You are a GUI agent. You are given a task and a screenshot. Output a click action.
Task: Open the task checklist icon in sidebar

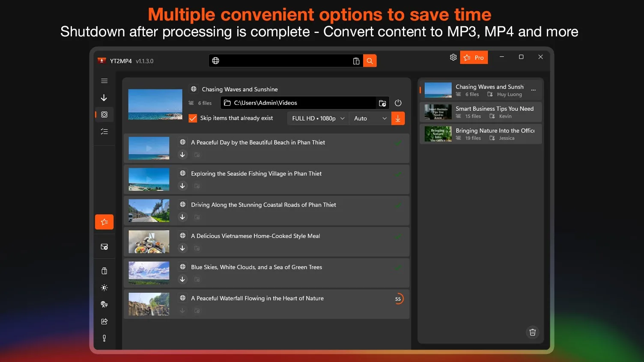104,131
